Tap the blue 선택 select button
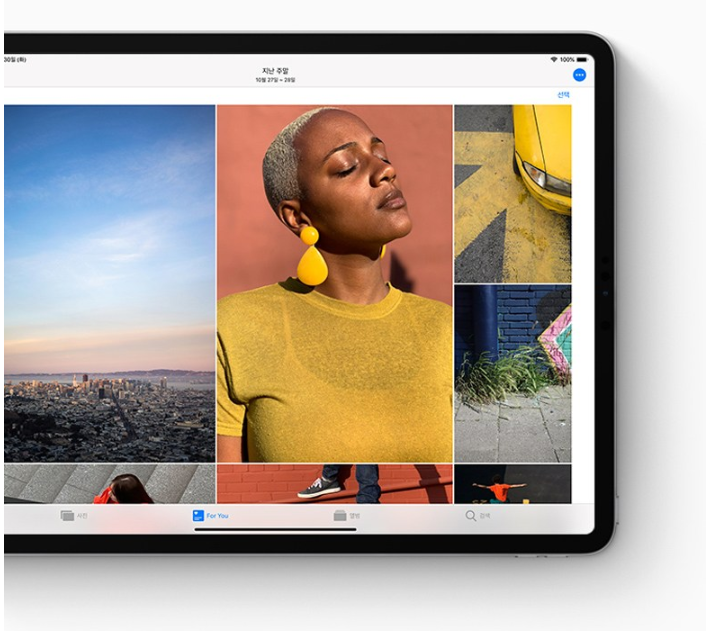 tap(563, 95)
